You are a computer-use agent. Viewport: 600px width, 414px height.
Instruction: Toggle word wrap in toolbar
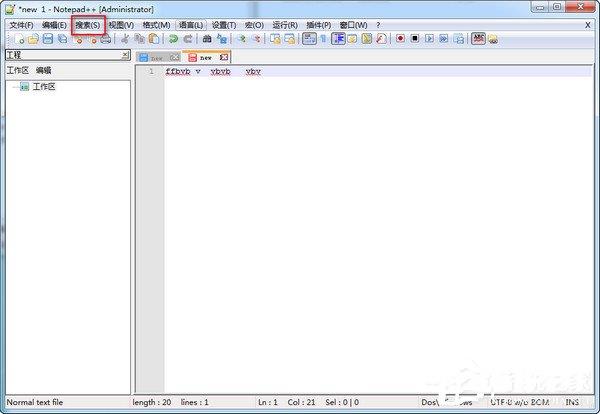pos(309,39)
